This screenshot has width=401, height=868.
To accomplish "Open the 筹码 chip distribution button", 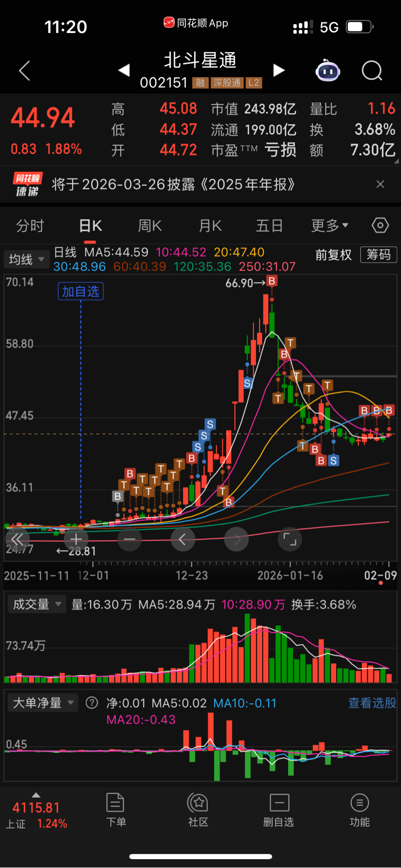I will point(379,255).
